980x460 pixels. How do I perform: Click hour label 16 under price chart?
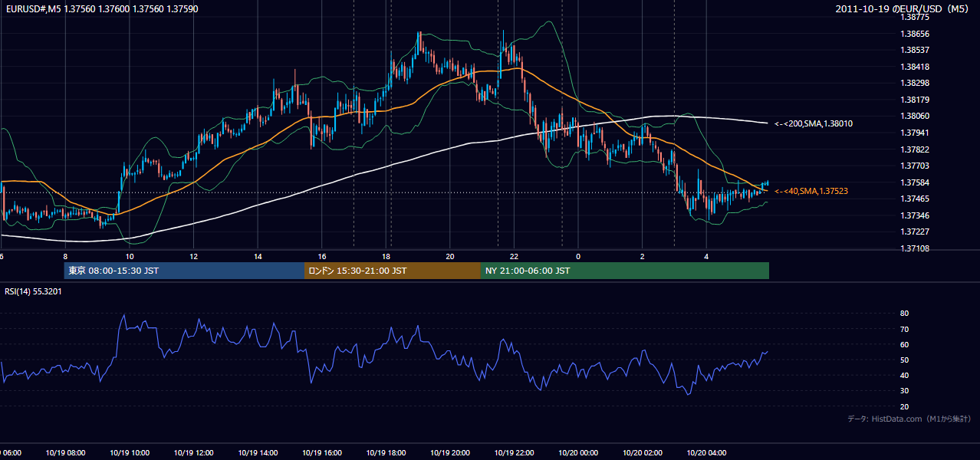tap(321, 256)
